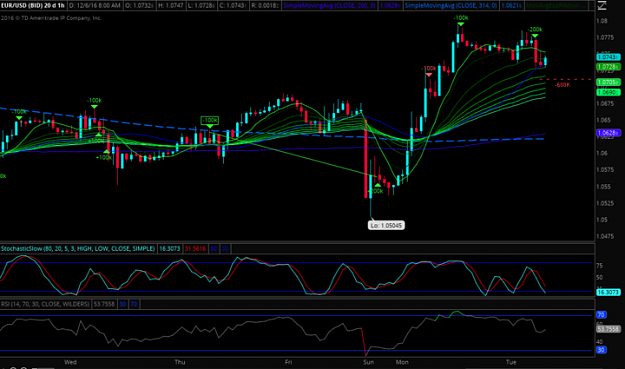Click the 53.7558 value in RSI header
Viewport: 625px width, 369px height.
coord(104,304)
